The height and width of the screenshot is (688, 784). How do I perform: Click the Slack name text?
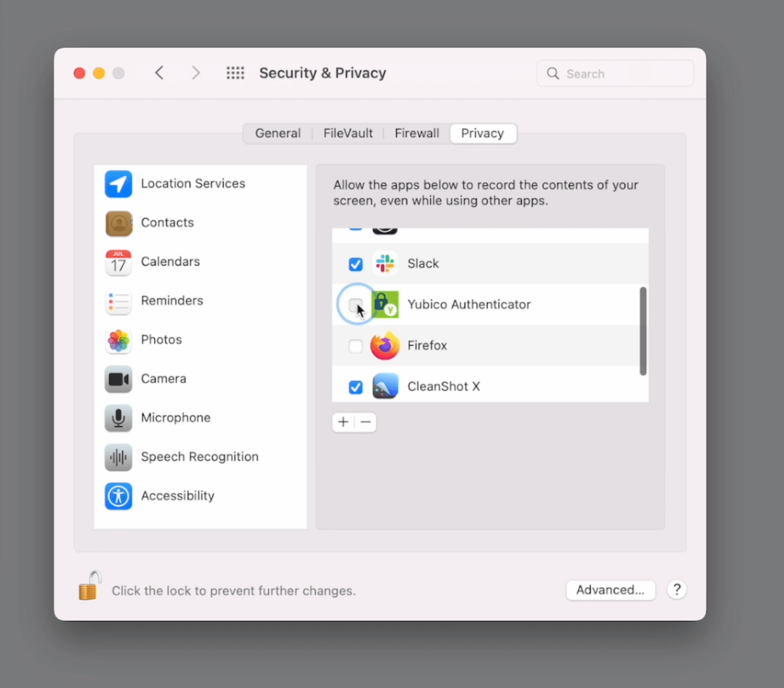(423, 264)
